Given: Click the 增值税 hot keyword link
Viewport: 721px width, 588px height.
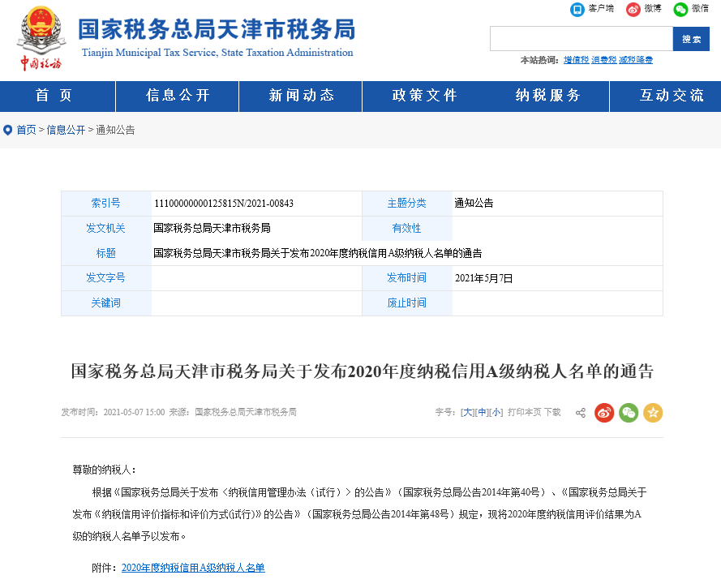Looking at the screenshot, I should point(576,60).
